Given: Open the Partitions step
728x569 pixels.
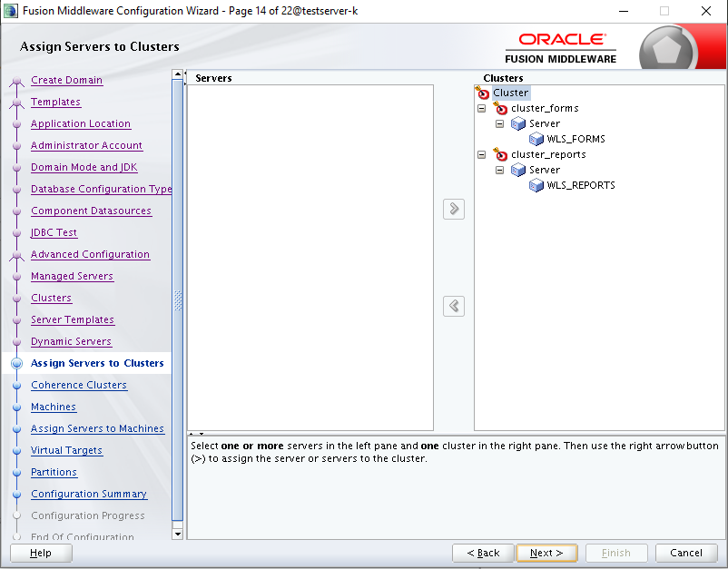Looking at the screenshot, I should [54, 473].
